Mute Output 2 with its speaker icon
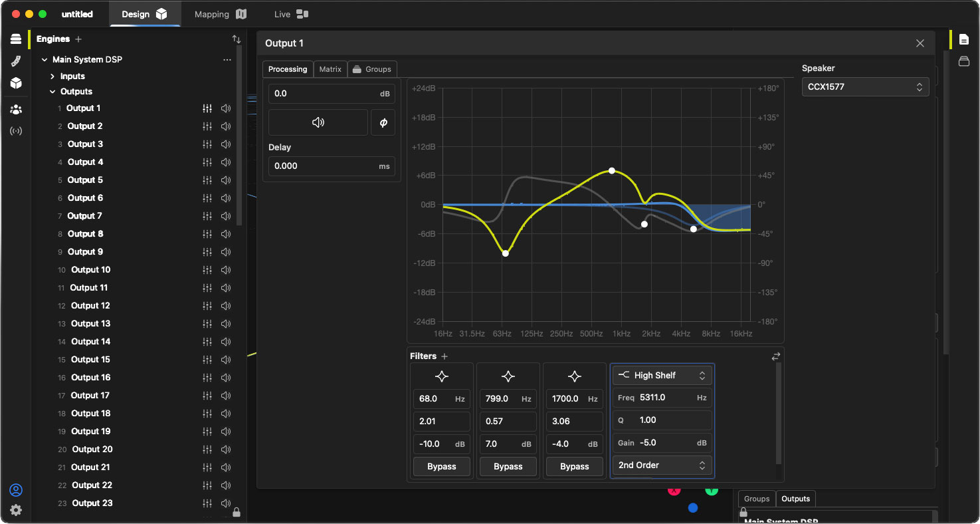This screenshot has height=524, width=980. click(226, 126)
